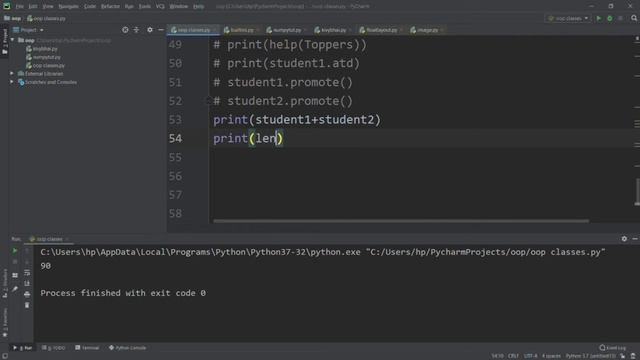Select numpytut.py in project tree
Screen dimensions: 640x360
[43, 57]
